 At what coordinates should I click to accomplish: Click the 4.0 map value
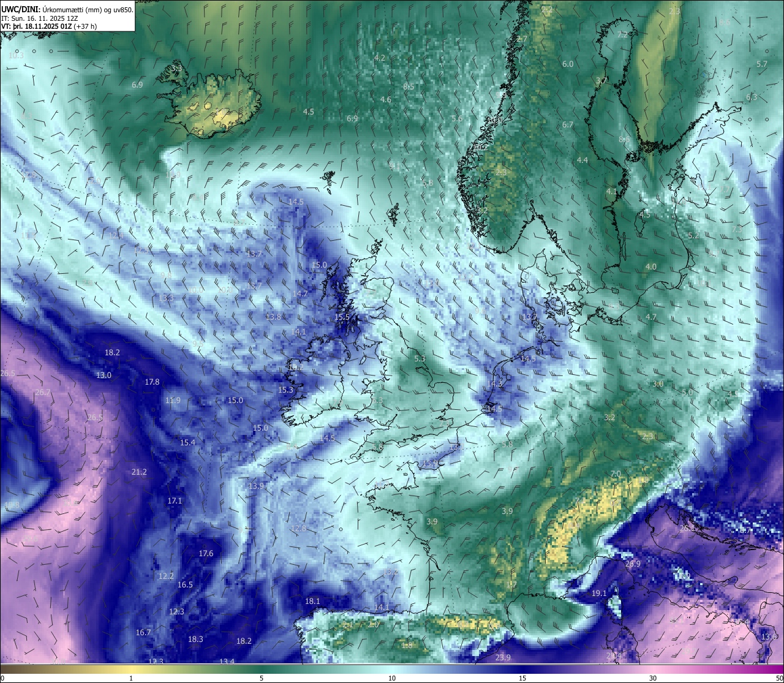[650, 266]
